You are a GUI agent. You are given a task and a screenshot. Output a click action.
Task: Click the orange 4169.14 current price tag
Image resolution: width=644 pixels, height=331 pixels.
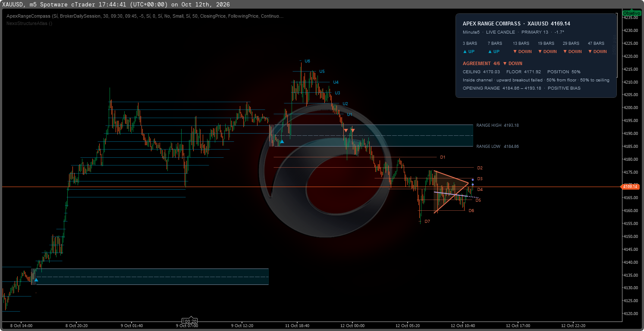(x=630, y=187)
